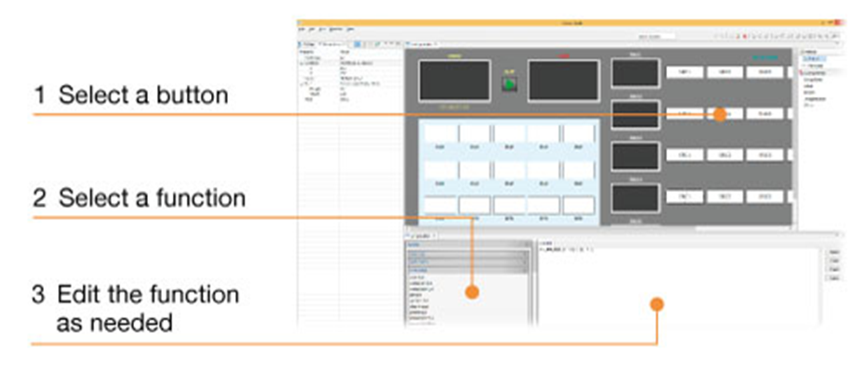Select the large monitor with the red label
The height and width of the screenshot is (365, 868).
coord(564,81)
